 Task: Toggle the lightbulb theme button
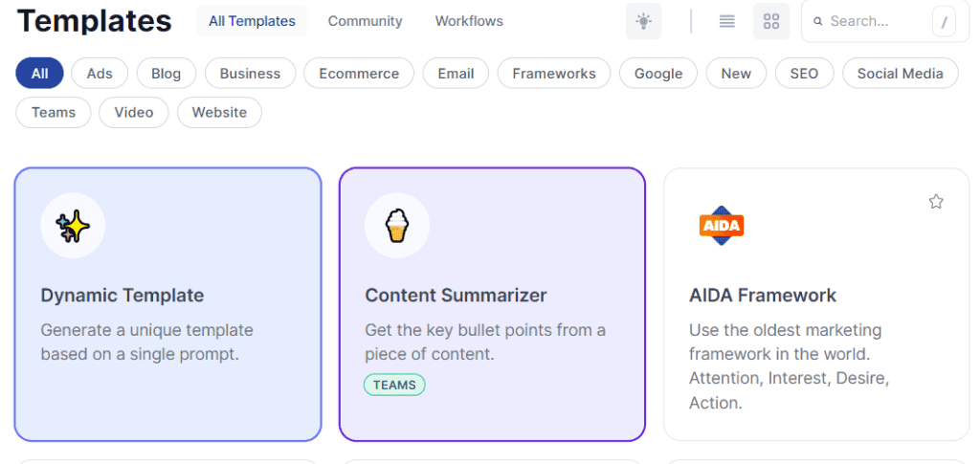[643, 21]
